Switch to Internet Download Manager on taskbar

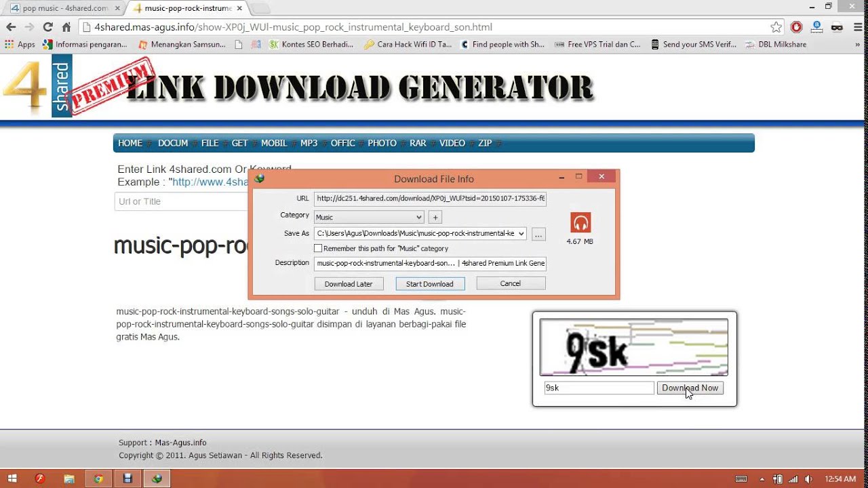(x=157, y=479)
